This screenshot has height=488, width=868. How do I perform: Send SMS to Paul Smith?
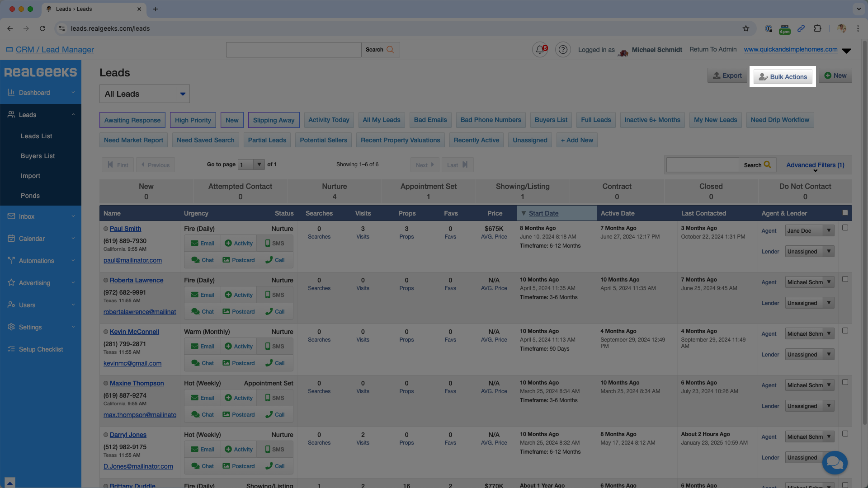point(275,243)
